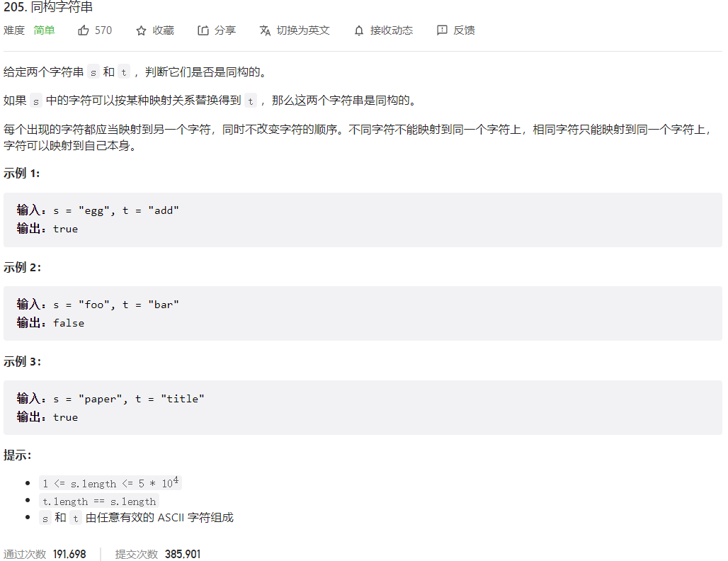Click the 提交次数 label
Screen dimensions: 728x561
point(137,554)
